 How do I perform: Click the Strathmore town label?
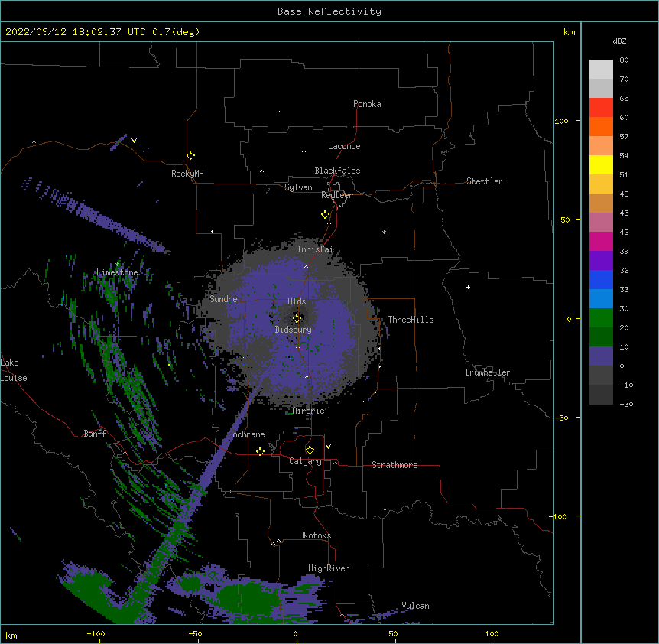394,465
